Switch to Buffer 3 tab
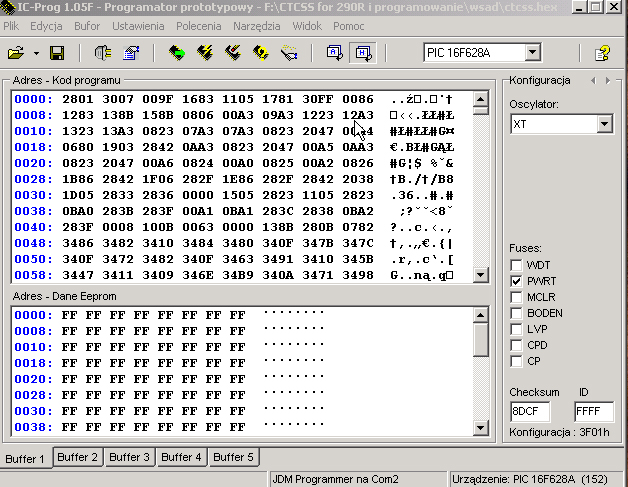This screenshot has height=487, width=628. click(x=129, y=457)
